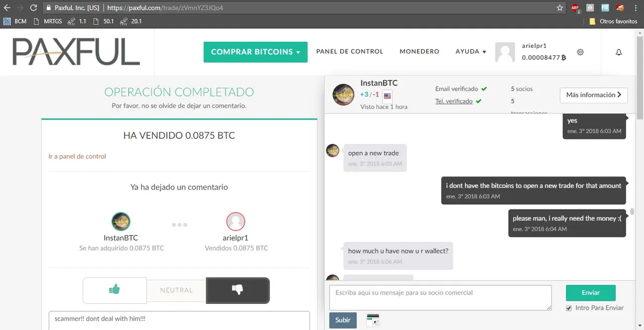Click the 'Ir a panel de control' link
This screenshot has width=644, height=330.
point(77,156)
